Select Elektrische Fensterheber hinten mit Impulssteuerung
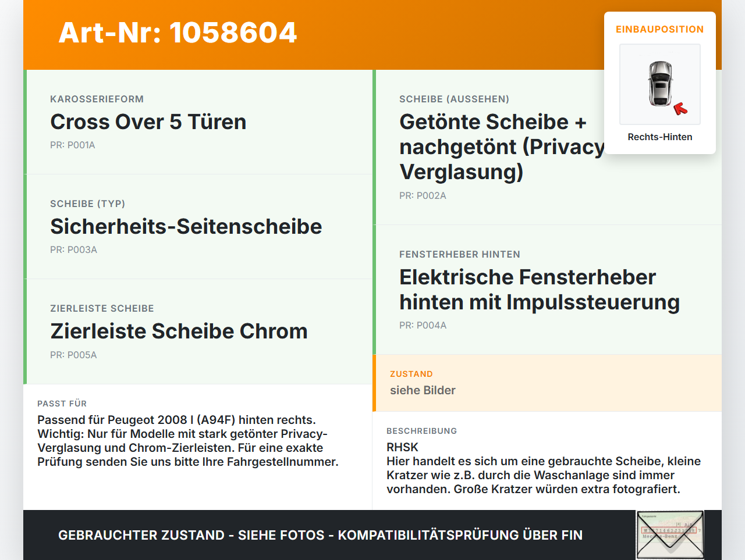The image size is (745, 560). pyautogui.click(x=547, y=290)
